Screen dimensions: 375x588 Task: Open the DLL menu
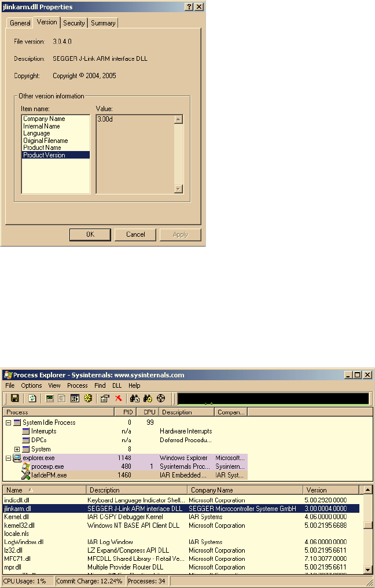coord(117,385)
